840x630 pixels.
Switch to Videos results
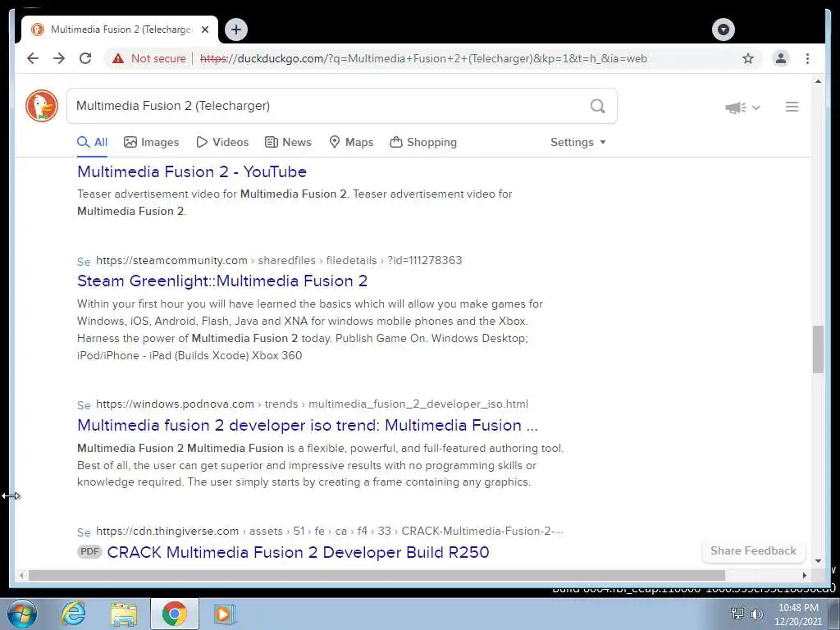(x=222, y=142)
